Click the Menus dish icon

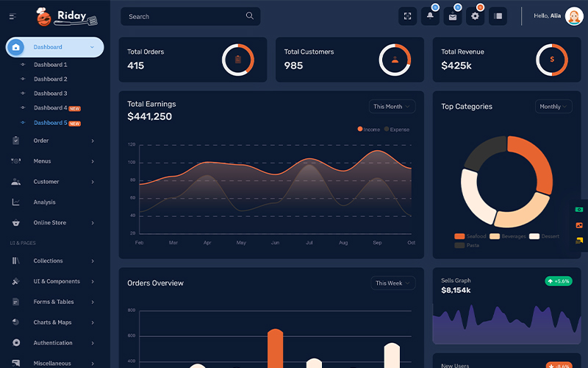coord(15,160)
